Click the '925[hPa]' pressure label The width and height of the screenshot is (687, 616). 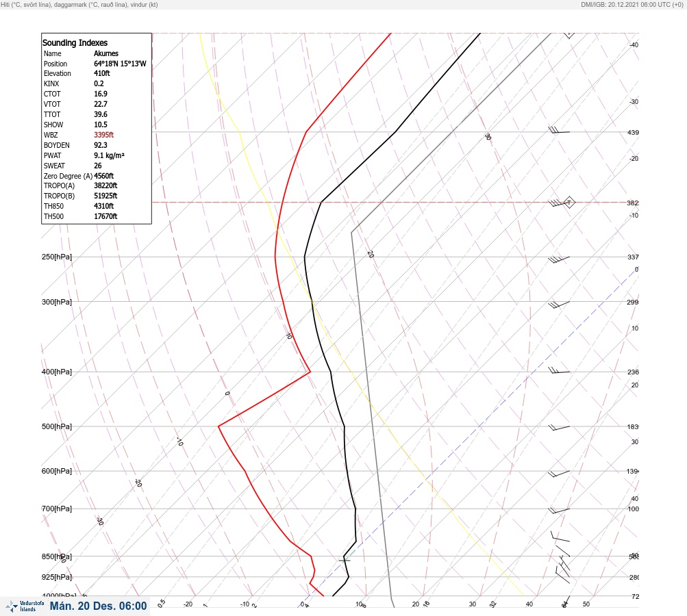[57, 577]
